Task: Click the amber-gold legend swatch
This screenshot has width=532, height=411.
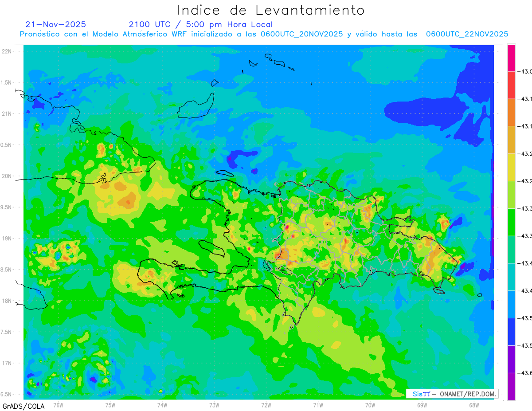Action: 511,140
